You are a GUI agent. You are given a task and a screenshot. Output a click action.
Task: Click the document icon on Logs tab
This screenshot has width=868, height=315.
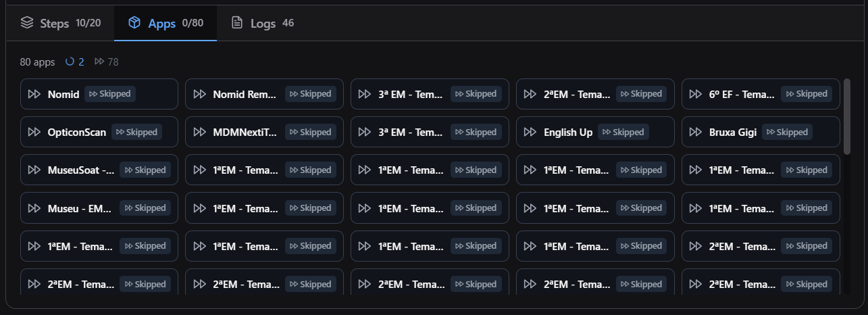click(237, 24)
